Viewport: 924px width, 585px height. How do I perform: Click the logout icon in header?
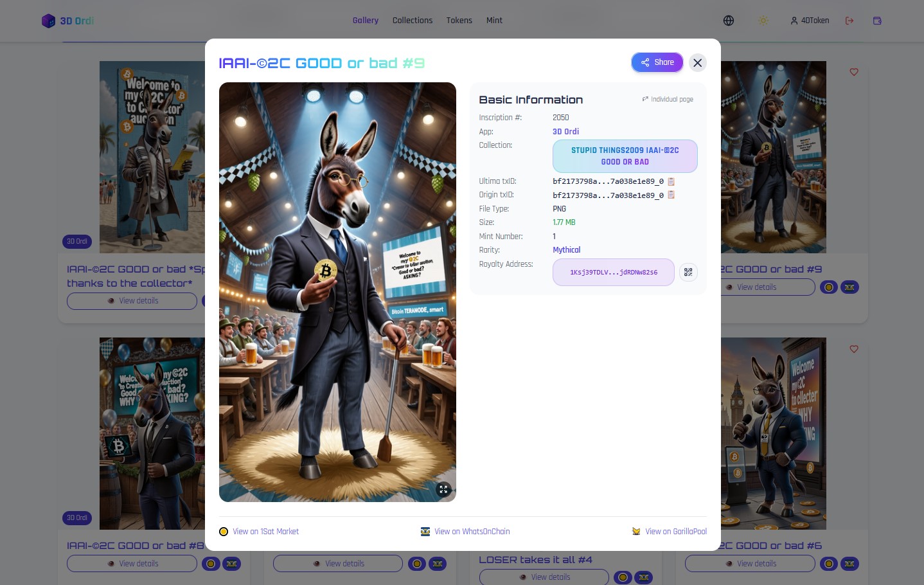click(x=849, y=21)
